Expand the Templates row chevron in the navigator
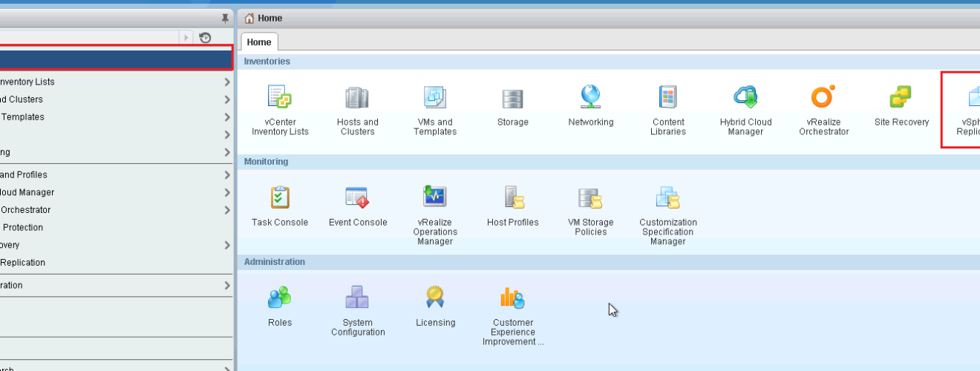The height and width of the screenshot is (371, 980). (227, 117)
